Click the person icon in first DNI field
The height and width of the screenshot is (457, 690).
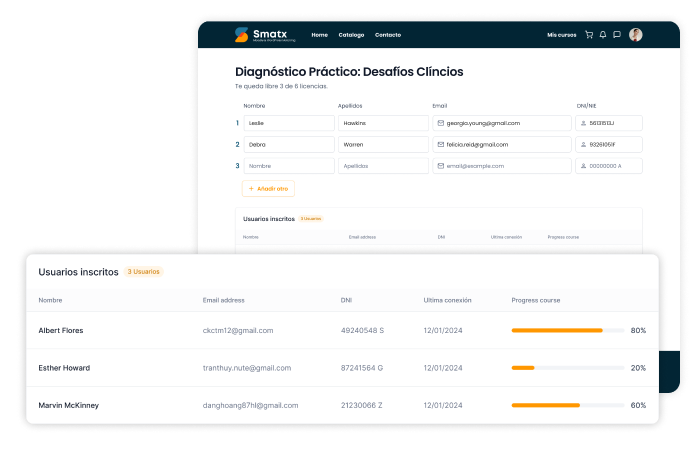pyautogui.click(x=583, y=123)
